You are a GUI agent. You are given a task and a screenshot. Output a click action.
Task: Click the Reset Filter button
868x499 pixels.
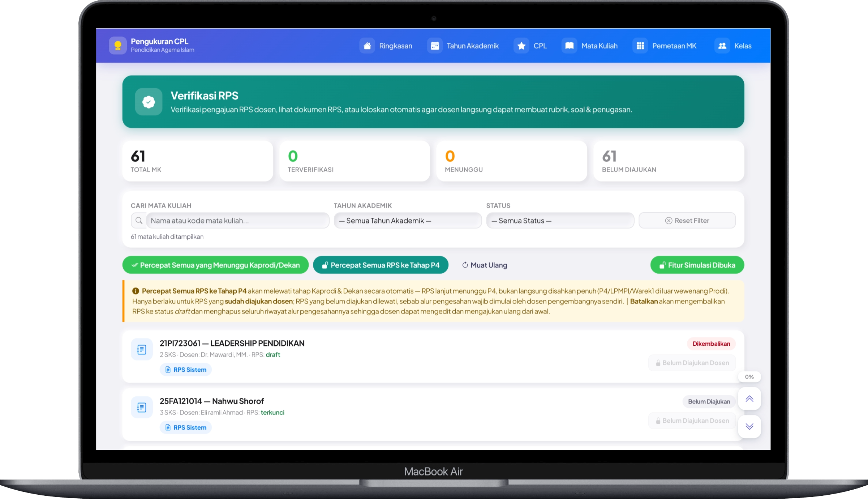pyautogui.click(x=687, y=221)
